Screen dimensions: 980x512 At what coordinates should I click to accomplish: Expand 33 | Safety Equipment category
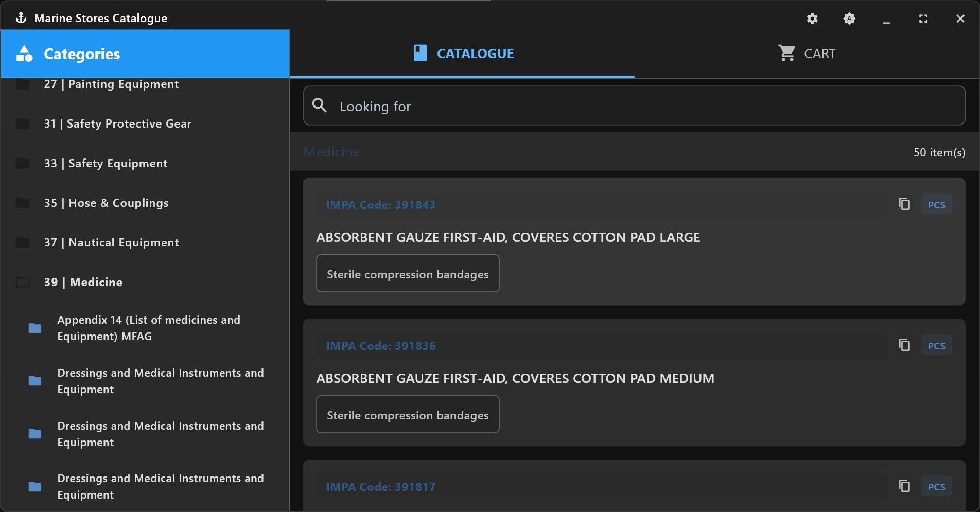click(145, 163)
